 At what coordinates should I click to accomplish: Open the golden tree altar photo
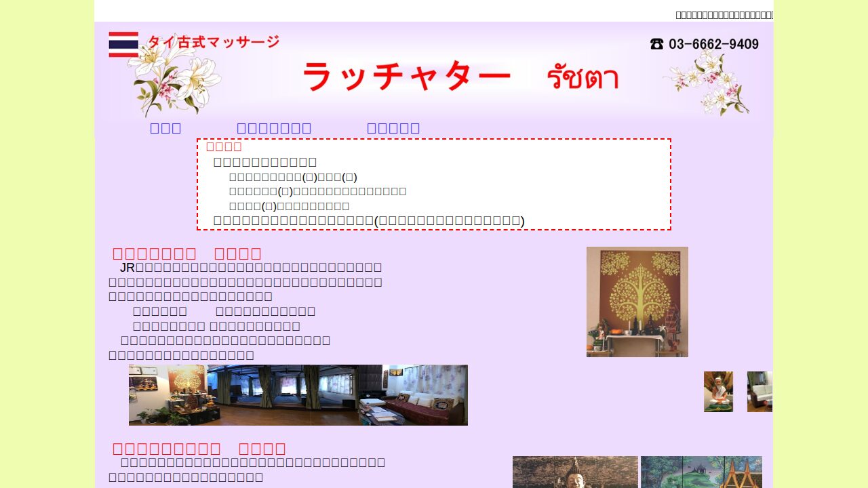point(637,302)
